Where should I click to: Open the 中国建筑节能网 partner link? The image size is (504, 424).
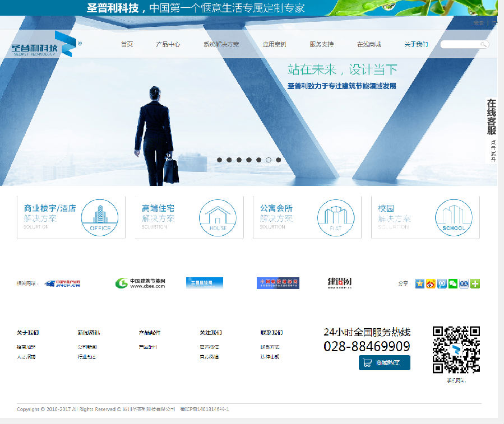tap(141, 283)
